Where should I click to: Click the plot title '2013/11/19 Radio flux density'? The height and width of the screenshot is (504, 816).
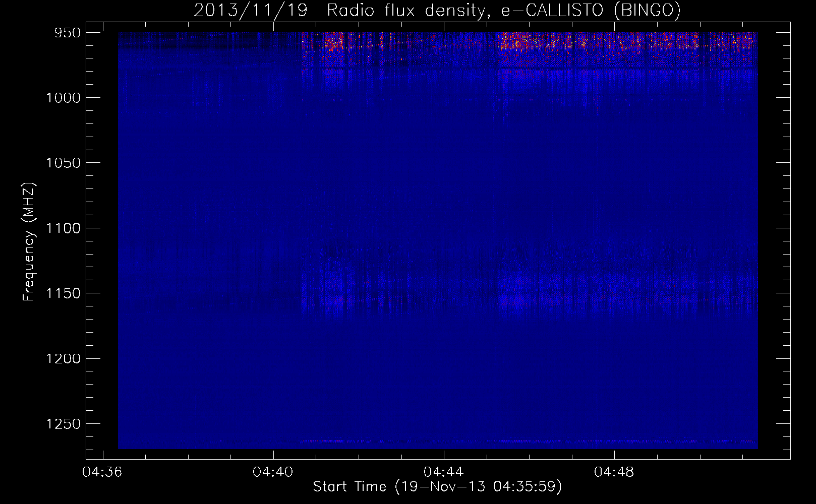point(437,10)
